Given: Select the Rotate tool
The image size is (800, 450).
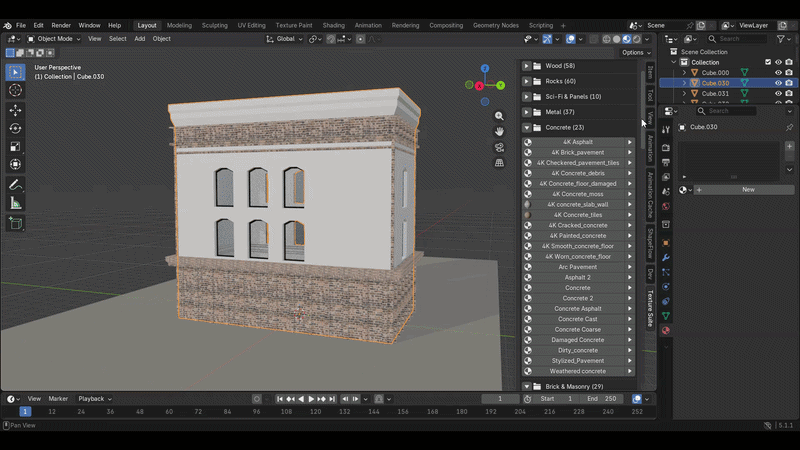Looking at the screenshot, I should click(15, 129).
